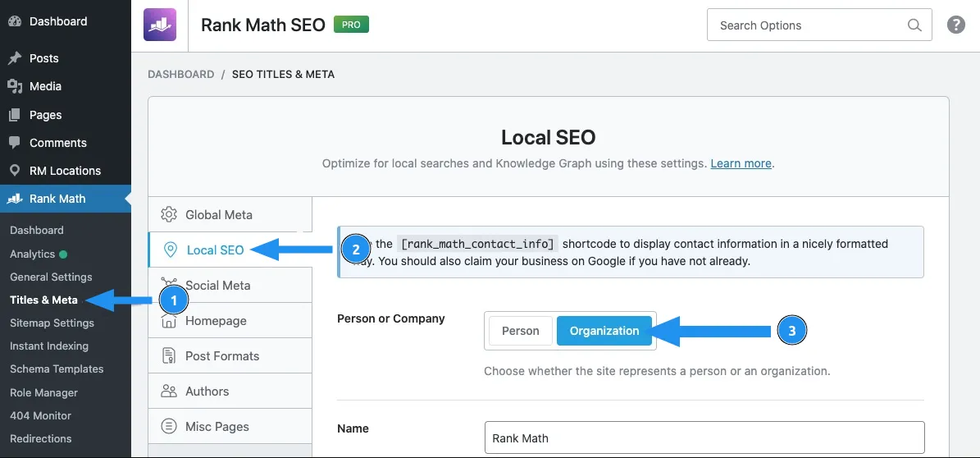
Task: Open the Post Formats tab
Action: 230,356
